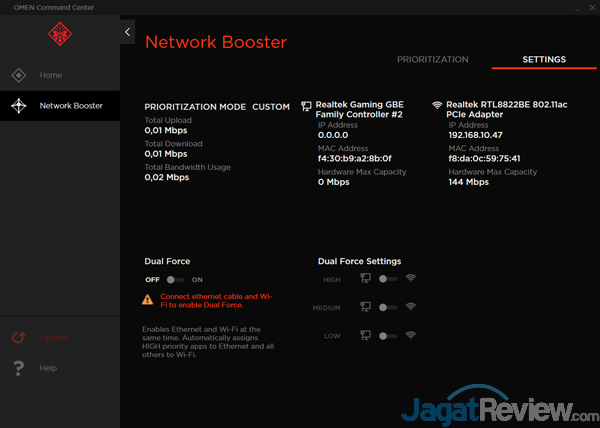Switch to the PRIORITIZATION tab
The height and width of the screenshot is (428, 600).
coord(432,60)
